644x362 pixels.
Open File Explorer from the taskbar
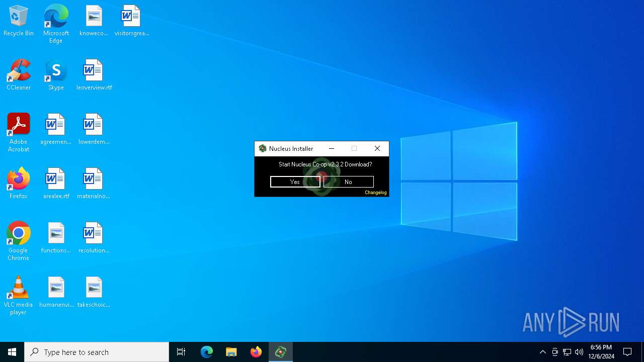[231, 352]
